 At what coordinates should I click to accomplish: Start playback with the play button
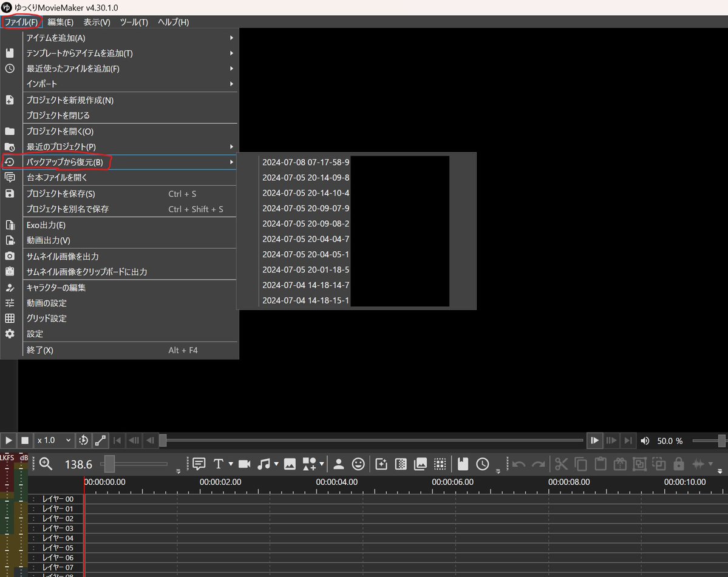pos(9,440)
